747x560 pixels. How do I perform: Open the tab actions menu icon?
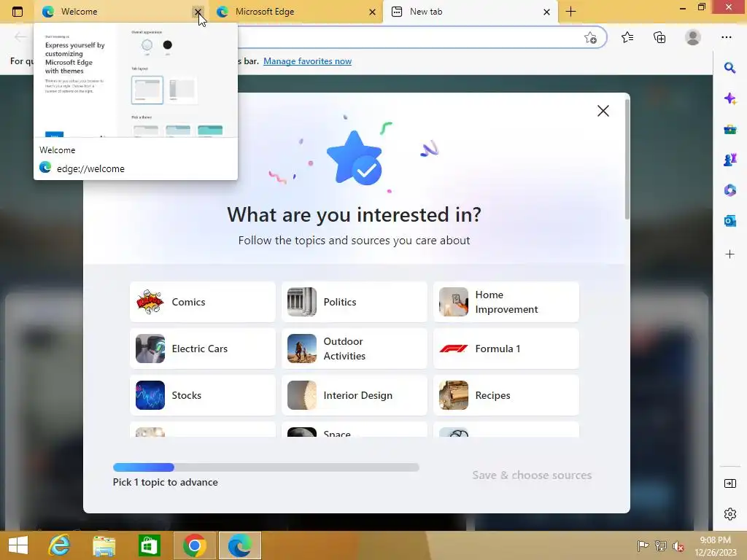18,12
